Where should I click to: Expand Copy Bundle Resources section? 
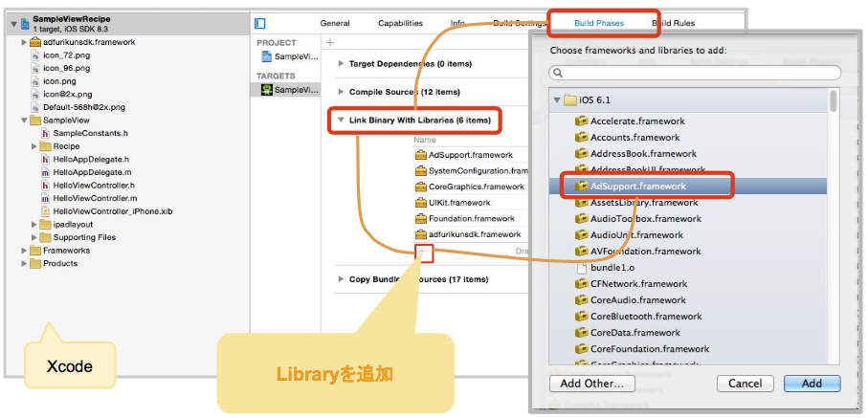[x=341, y=279]
